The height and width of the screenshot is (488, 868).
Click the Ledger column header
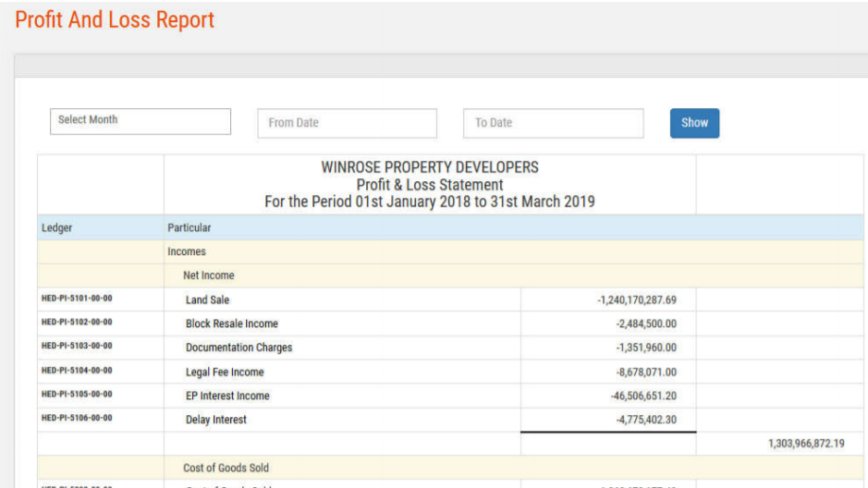point(56,228)
